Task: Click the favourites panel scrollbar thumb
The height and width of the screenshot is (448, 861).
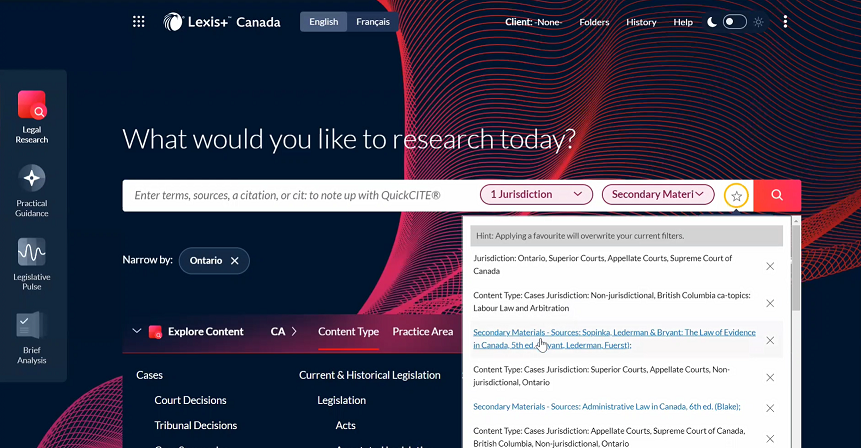Action: pyautogui.click(x=796, y=269)
